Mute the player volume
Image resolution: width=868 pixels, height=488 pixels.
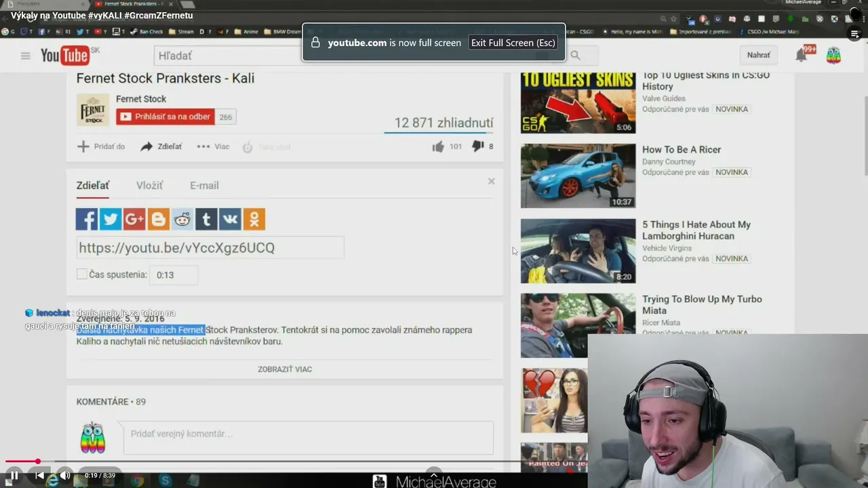65,476
